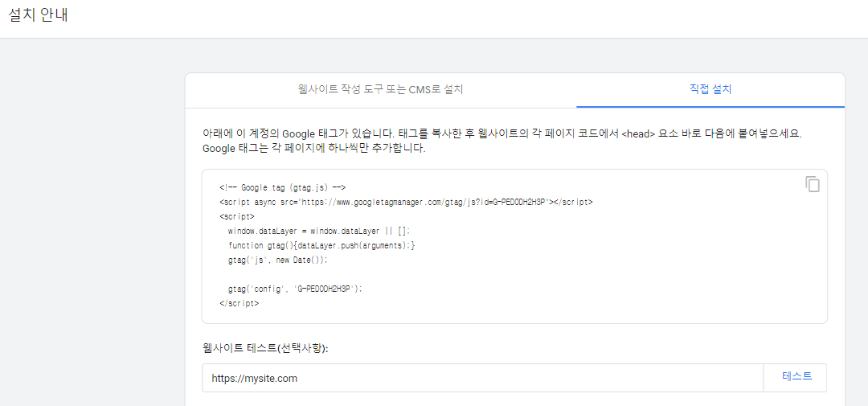Click the script async src line

(x=406, y=202)
